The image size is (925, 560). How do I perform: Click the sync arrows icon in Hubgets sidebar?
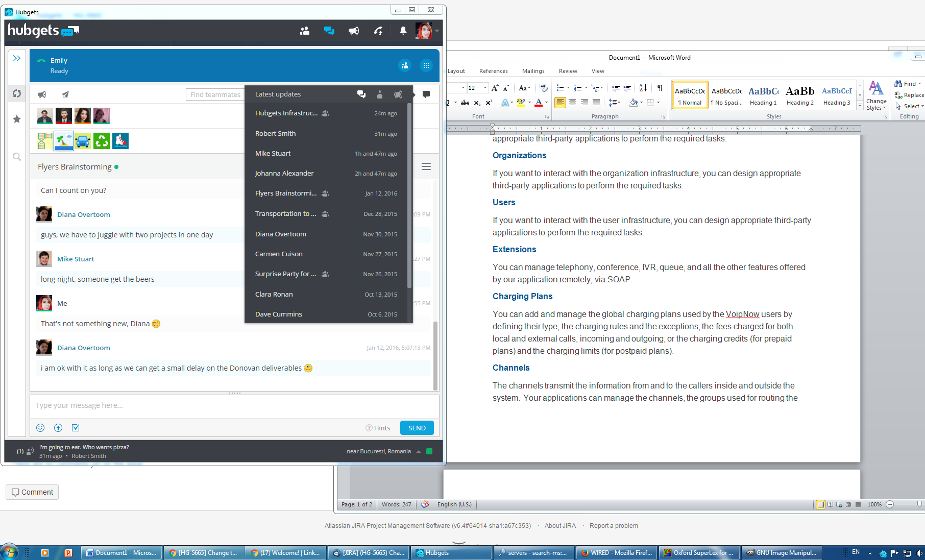[17, 93]
